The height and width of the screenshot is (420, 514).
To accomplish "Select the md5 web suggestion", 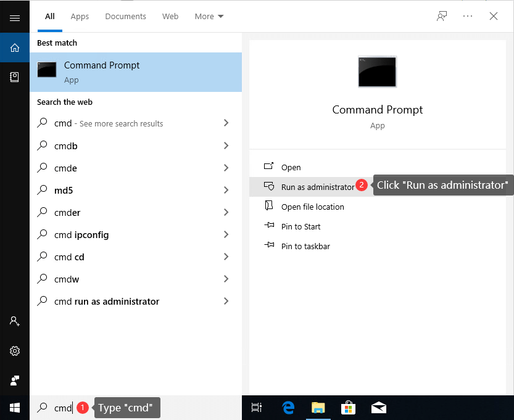I will 136,191.
